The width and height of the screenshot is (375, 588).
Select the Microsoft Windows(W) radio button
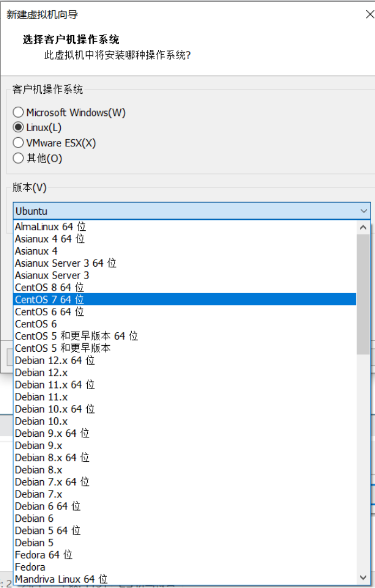[18, 112]
